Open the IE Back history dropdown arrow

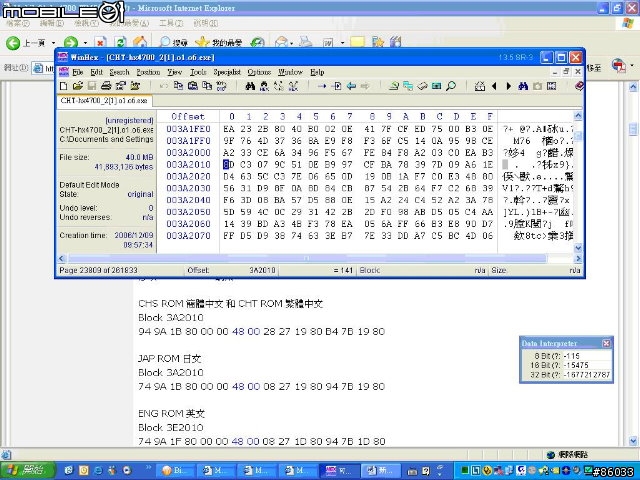[x=53, y=42]
